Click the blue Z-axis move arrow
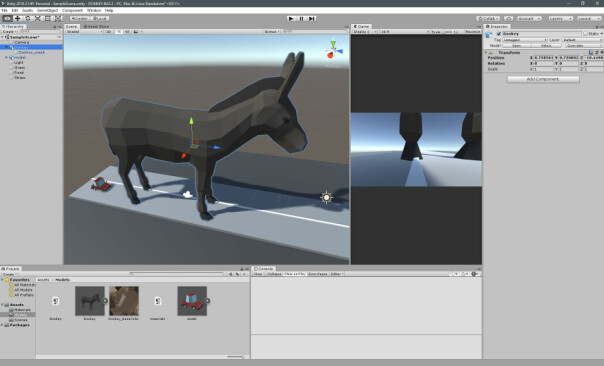604x366 pixels. (x=216, y=147)
